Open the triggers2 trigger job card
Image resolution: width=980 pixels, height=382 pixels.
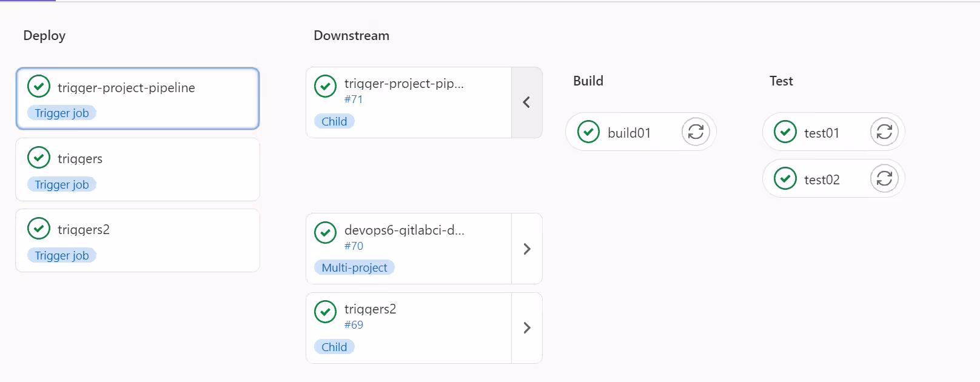(138, 240)
